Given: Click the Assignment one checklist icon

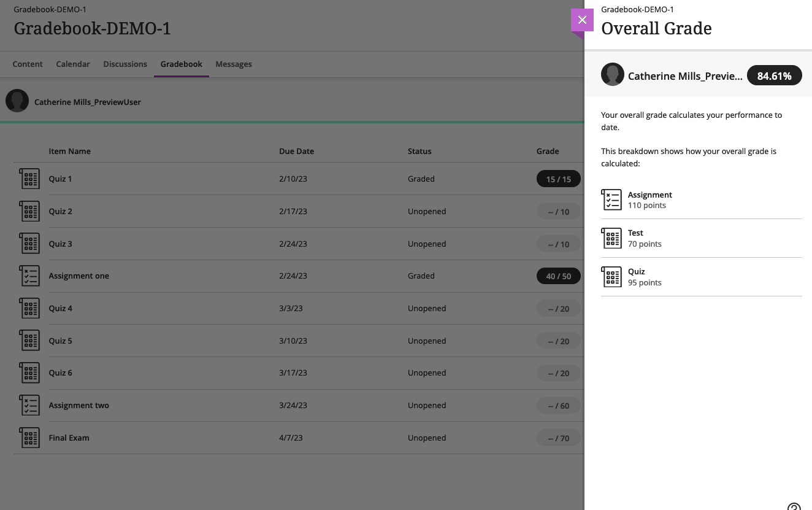Looking at the screenshot, I should pos(29,276).
